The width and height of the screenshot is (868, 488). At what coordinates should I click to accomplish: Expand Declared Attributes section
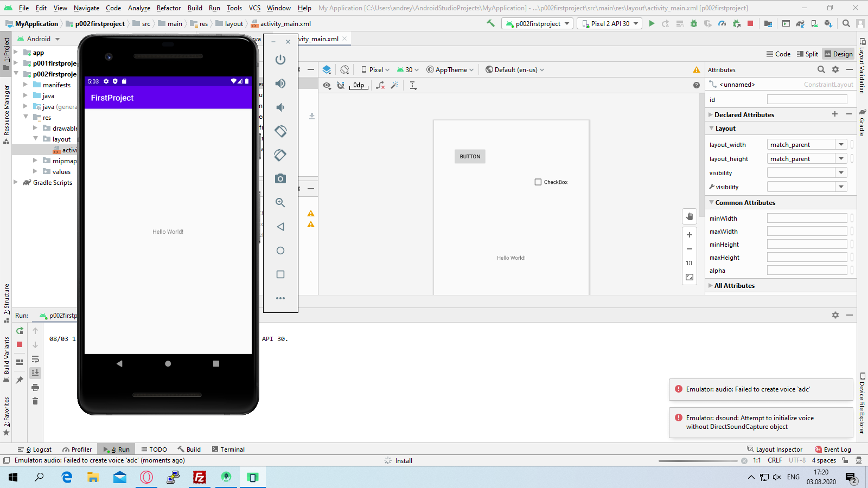pyautogui.click(x=711, y=114)
